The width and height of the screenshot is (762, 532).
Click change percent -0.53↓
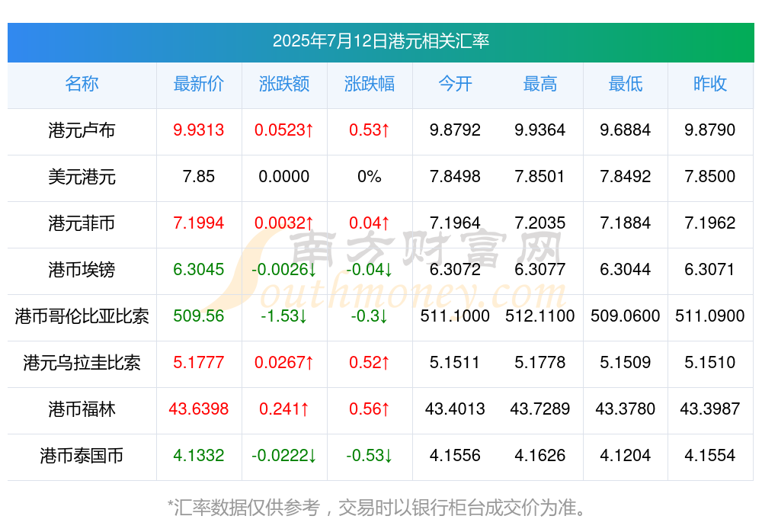pos(370,456)
